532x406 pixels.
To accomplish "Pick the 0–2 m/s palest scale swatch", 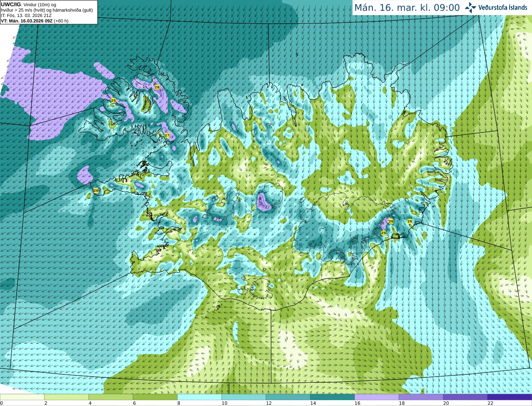I will [x=22, y=397].
